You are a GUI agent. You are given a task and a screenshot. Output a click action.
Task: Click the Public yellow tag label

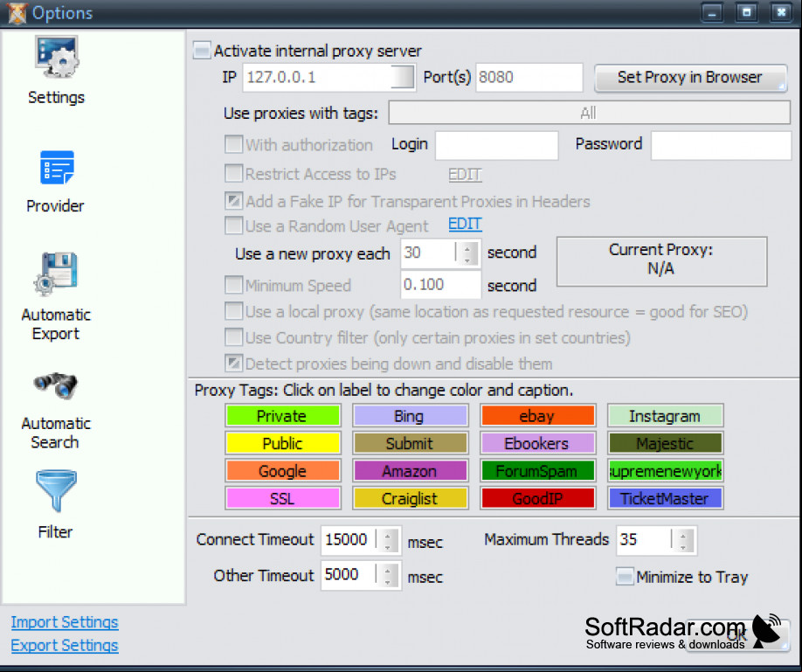click(x=283, y=443)
